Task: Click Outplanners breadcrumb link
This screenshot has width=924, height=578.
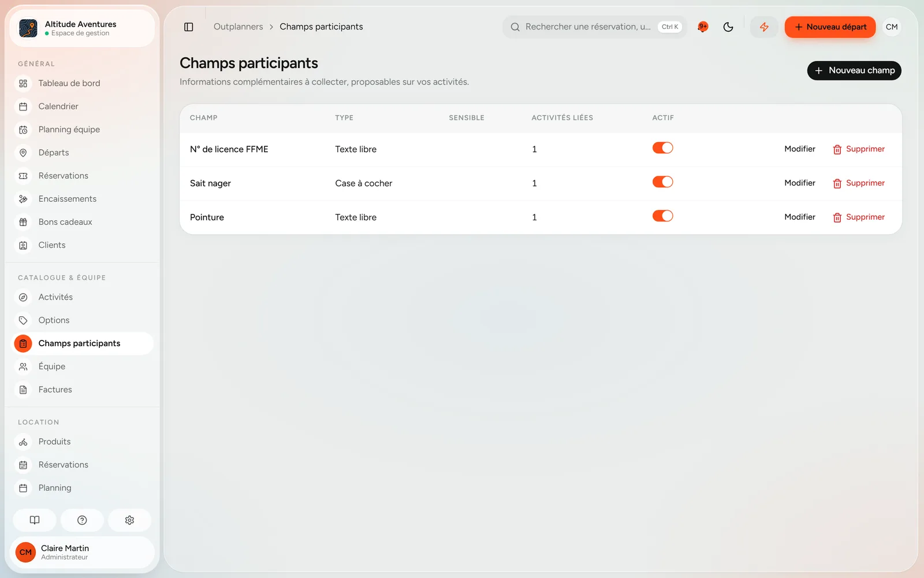Action: [238, 27]
